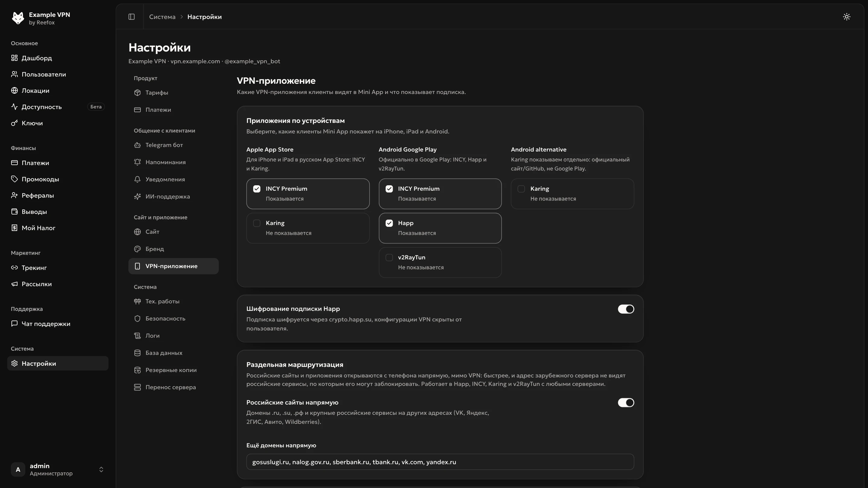This screenshot has height=488, width=868.
Task: Click the globe icon next to Сайт
Action: (137, 232)
